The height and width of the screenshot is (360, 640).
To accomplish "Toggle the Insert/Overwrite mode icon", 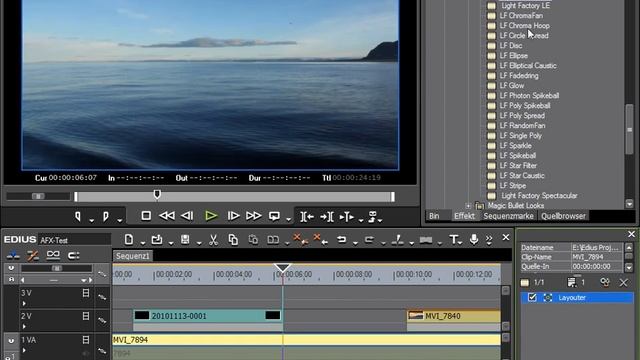I will [x=13, y=256].
